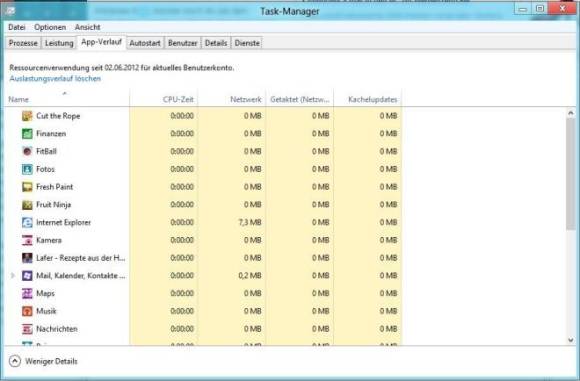This screenshot has height=381, width=580.
Task: Select the Fresh Paint row name
Action: click(54, 187)
